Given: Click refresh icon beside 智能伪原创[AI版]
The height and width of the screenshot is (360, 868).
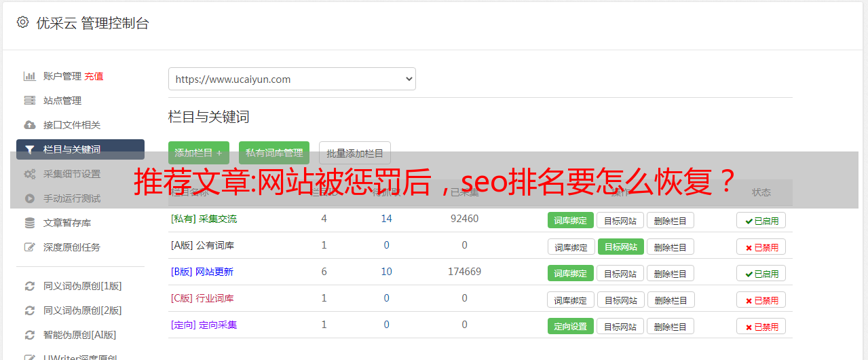Looking at the screenshot, I should point(30,335).
